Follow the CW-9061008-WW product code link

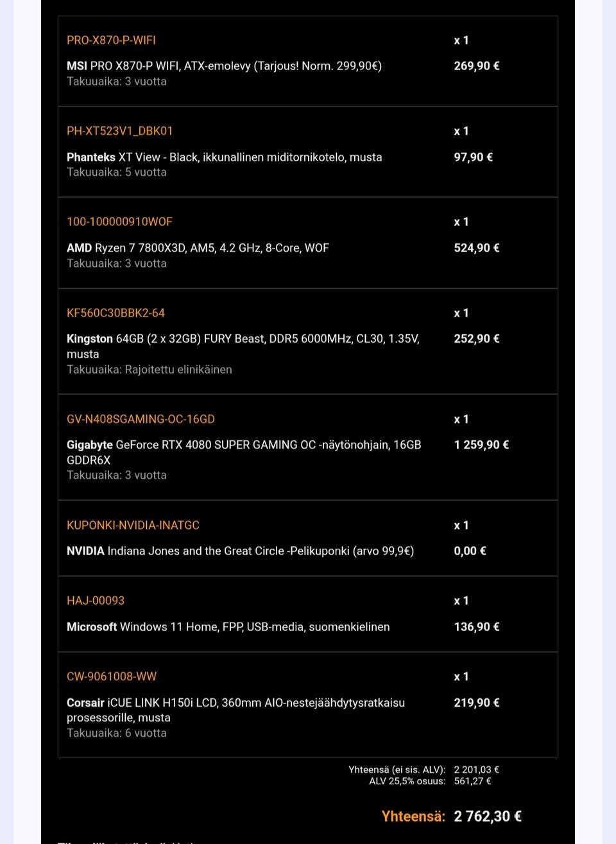pos(112,676)
